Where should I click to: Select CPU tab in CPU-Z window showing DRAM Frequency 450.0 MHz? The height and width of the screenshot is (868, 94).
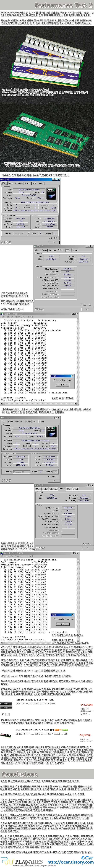[x=37, y=250]
